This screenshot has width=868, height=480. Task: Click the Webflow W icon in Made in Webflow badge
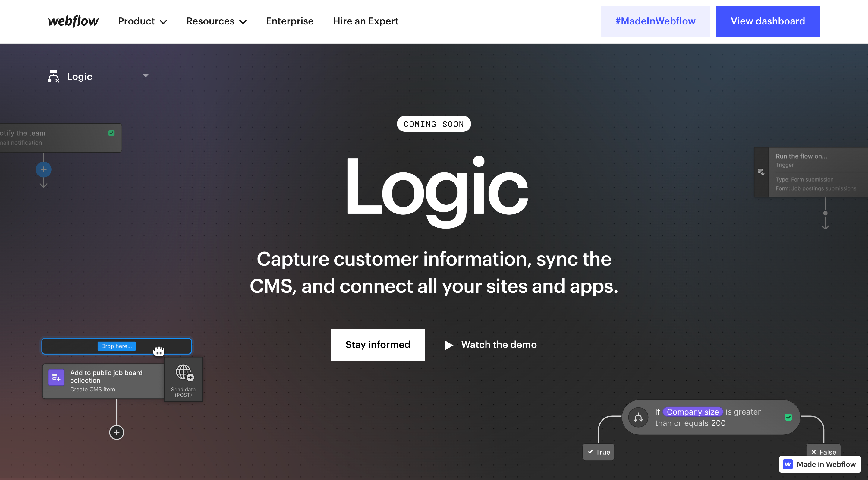[x=788, y=464]
